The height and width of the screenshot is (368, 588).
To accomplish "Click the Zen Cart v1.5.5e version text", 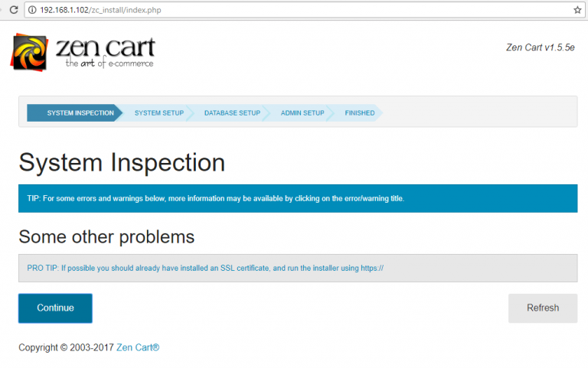I will tap(540, 47).
